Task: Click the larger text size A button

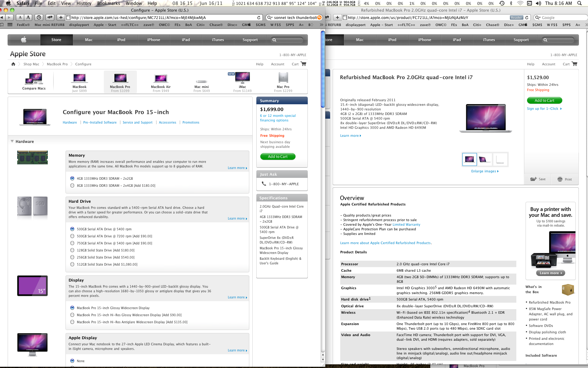Action: 28,17
